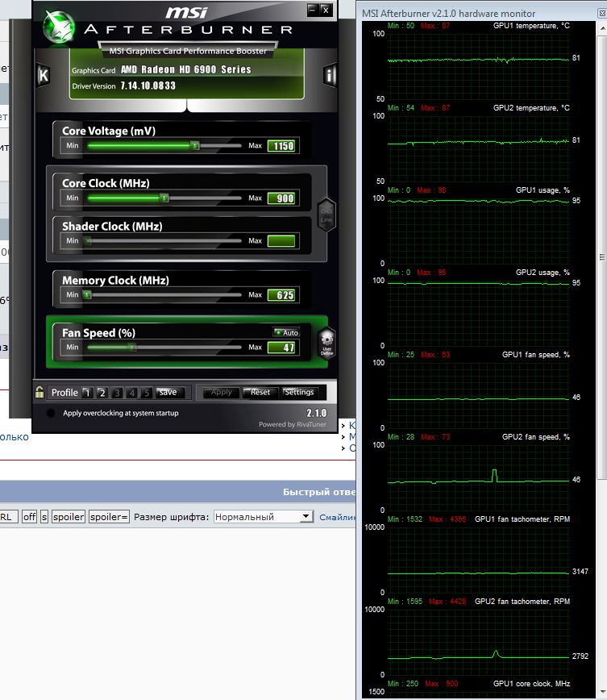Save the current profile
Image resolution: width=607 pixels, height=700 pixels.
click(x=168, y=393)
